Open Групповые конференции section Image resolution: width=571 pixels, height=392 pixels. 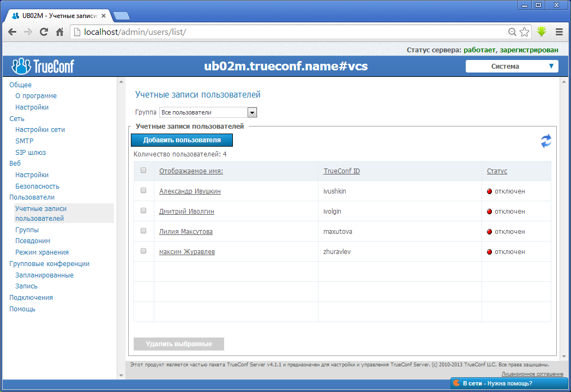point(49,264)
